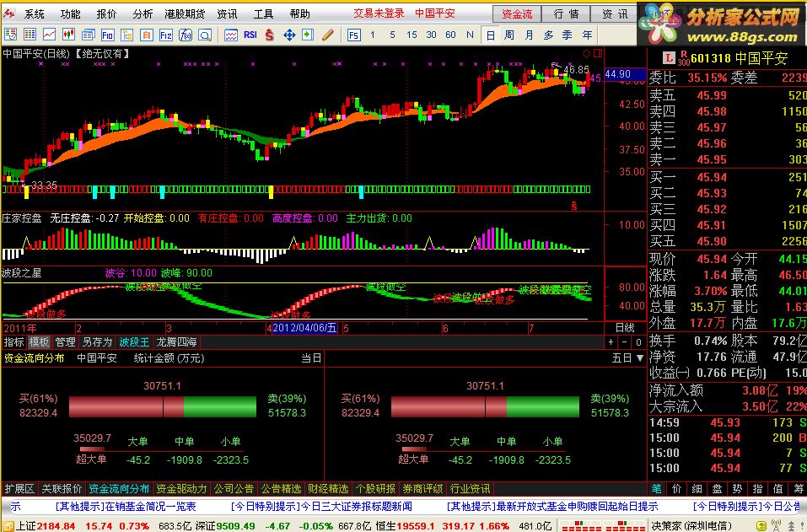Select the pencil drawing tool icon
This screenshot has width=807, height=532.
tap(327, 35)
